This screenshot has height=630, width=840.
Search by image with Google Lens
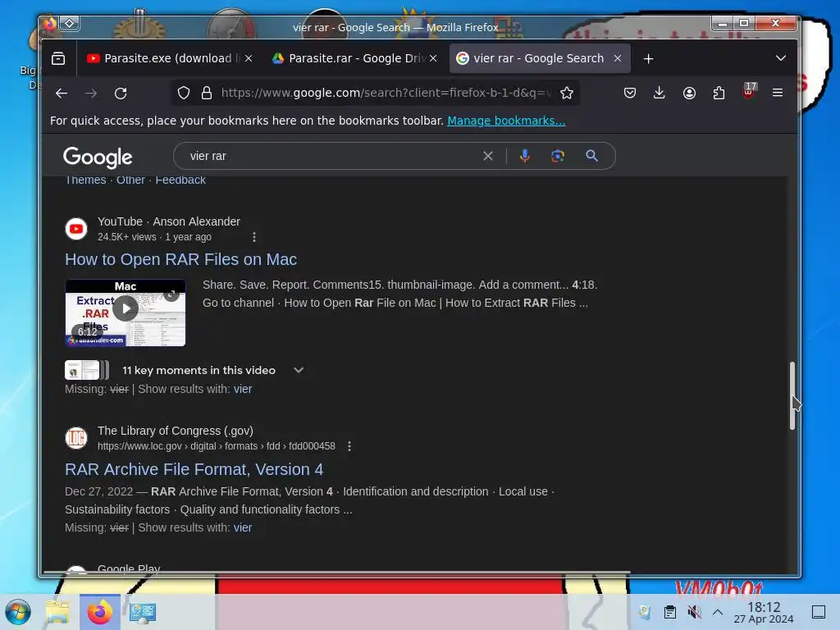(558, 156)
